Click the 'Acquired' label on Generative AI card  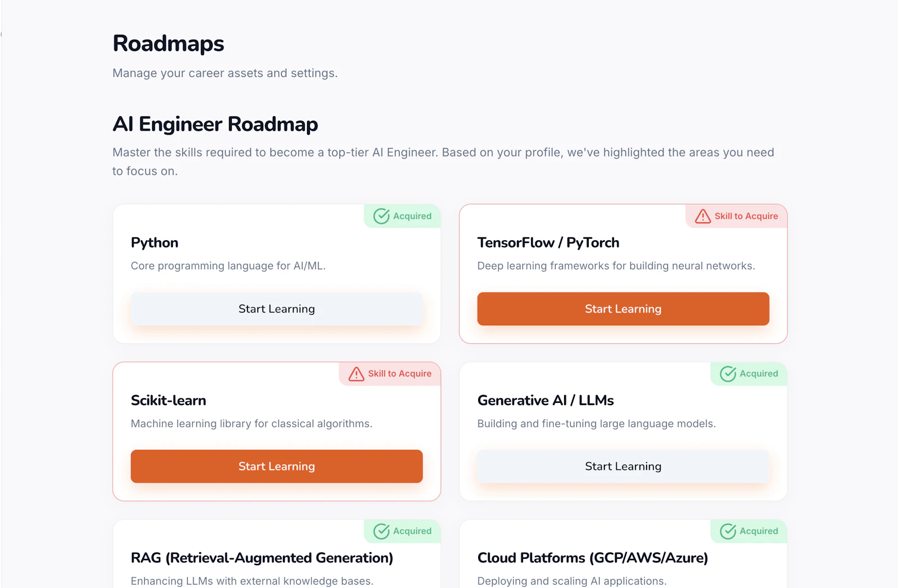pyautogui.click(x=759, y=374)
